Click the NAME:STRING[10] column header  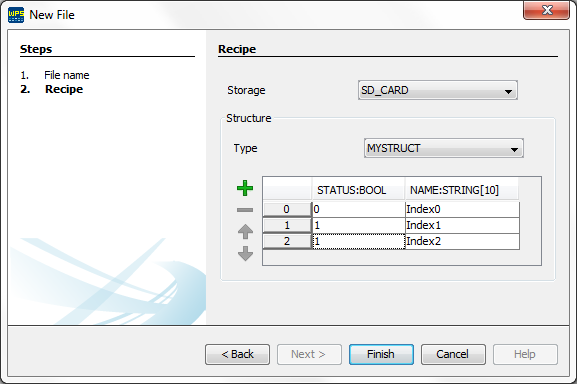(461, 190)
